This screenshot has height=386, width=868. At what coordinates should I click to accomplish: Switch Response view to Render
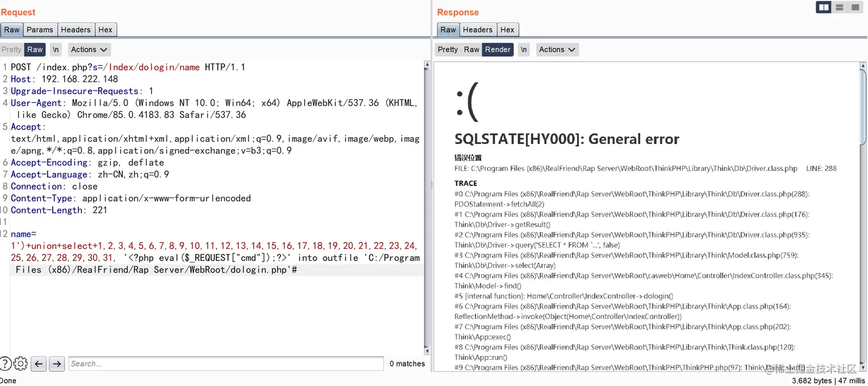(498, 50)
